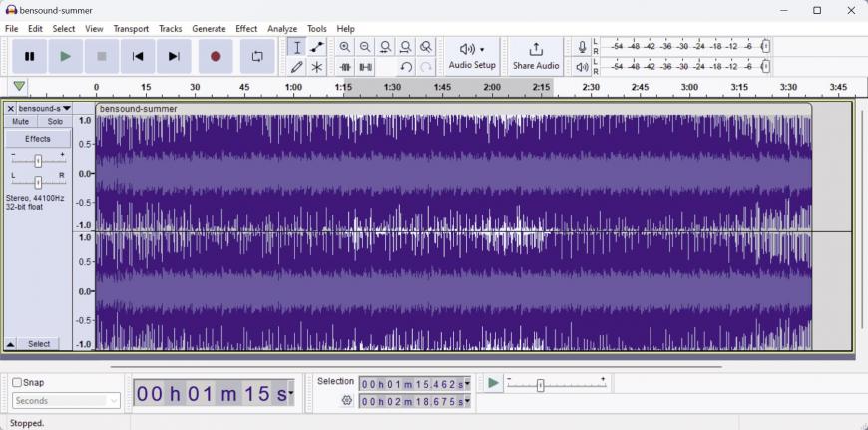Skip to end of the project
Image resolution: width=868 pixels, height=430 pixels.
(x=174, y=56)
